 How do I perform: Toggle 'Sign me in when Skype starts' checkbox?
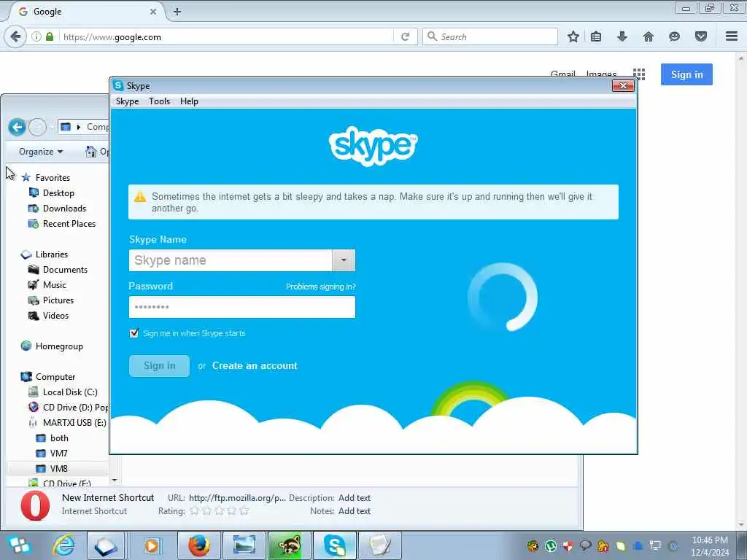134,333
